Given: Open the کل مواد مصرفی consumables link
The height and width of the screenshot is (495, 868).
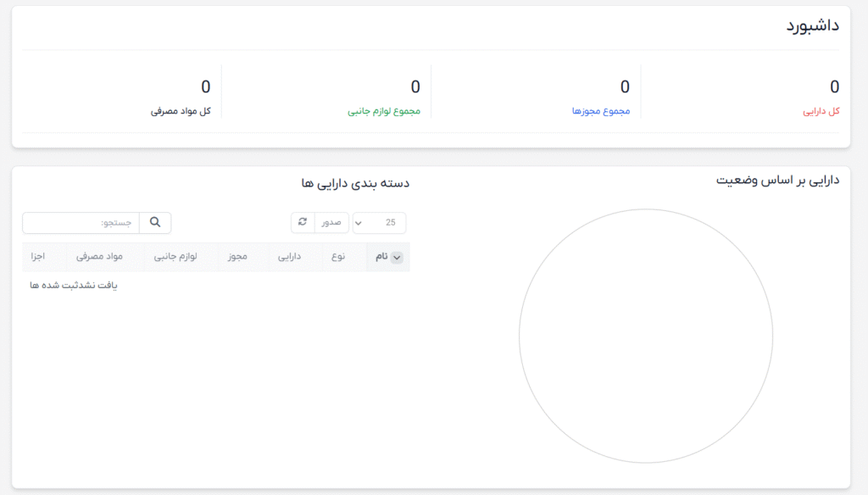Looking at the screenshot, I should (181, 111).
